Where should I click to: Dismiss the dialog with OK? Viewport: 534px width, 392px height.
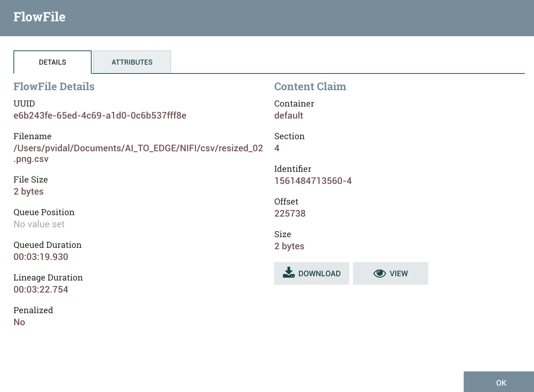500,382
